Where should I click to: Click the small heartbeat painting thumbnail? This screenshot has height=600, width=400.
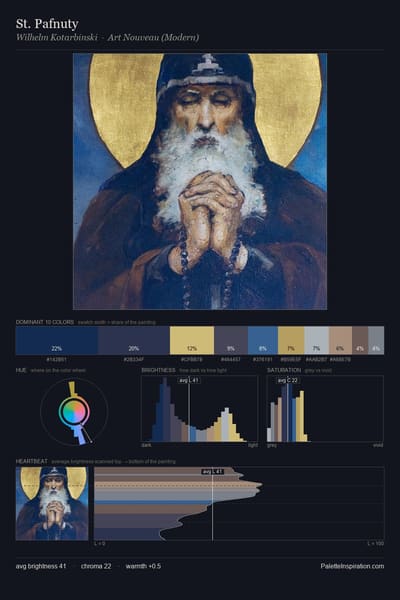52,503
